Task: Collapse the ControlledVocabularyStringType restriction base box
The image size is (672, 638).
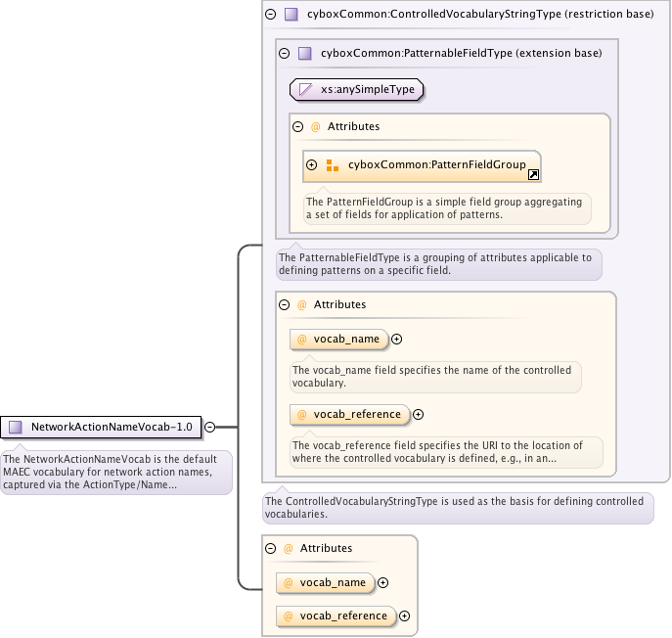Action: (x=271, y=15)
